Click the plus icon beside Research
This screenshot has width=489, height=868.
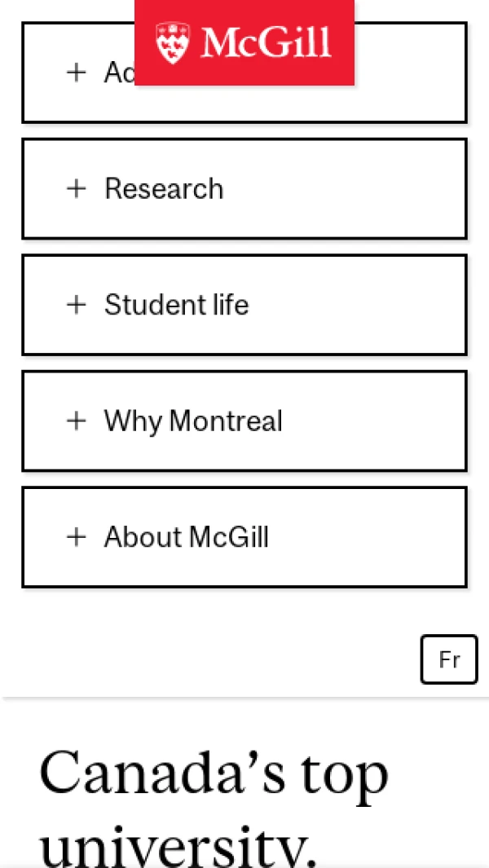(x=77, y=189)
